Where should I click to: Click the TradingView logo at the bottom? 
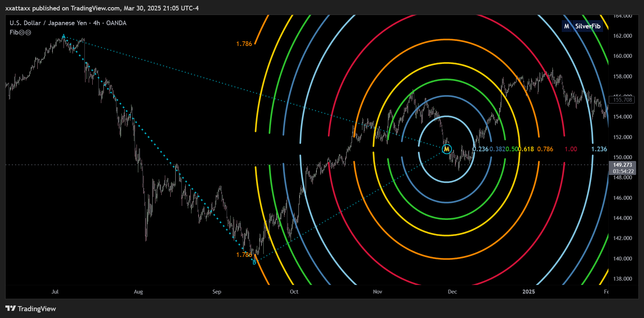coord(31,309)
